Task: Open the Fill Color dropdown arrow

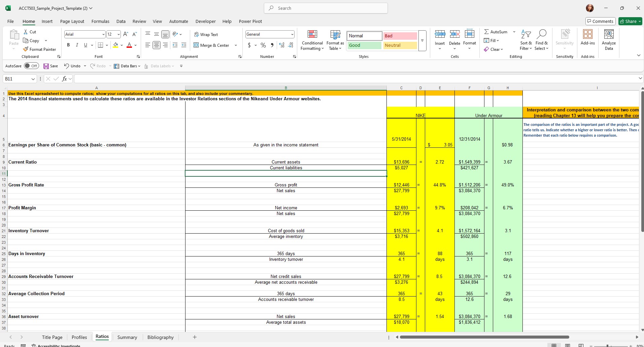Action: point(122,45)
